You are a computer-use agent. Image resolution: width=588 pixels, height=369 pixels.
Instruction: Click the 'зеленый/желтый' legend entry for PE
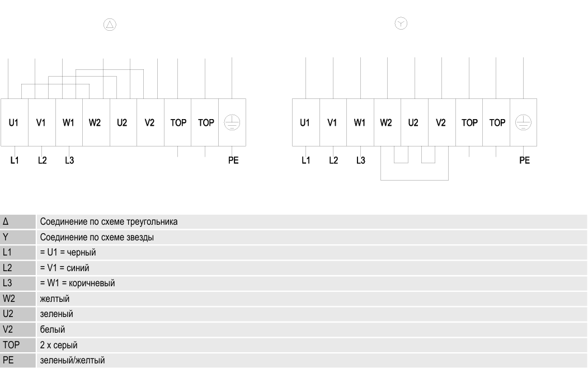pyautogui.click(x=72, y=360)
